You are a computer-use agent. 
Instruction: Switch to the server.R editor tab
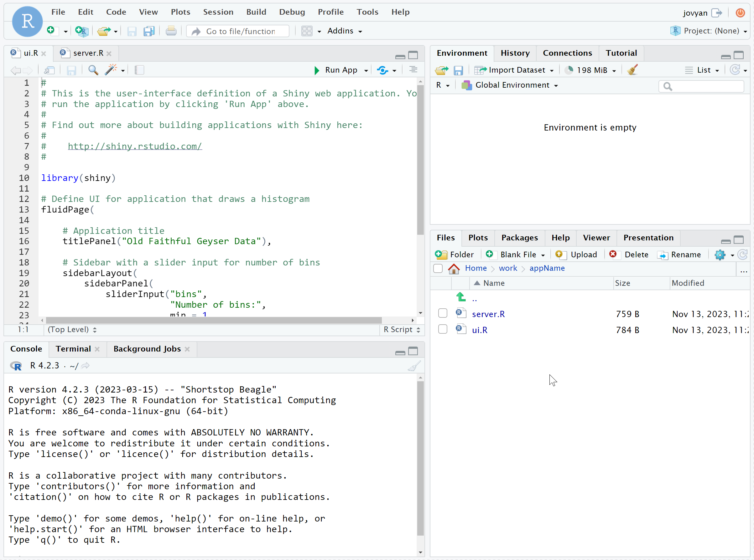tap(88, 53)
